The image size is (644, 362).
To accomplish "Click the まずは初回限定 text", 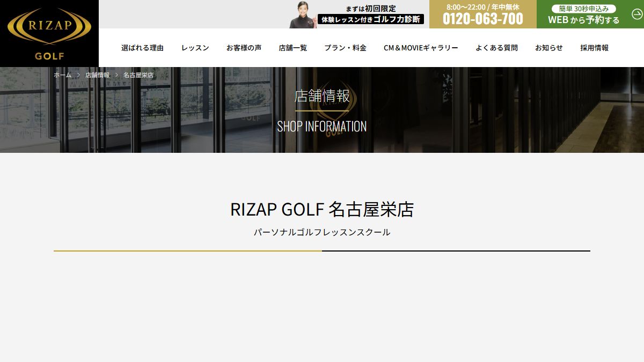I will pyautogui.click(x=371, y=9).
